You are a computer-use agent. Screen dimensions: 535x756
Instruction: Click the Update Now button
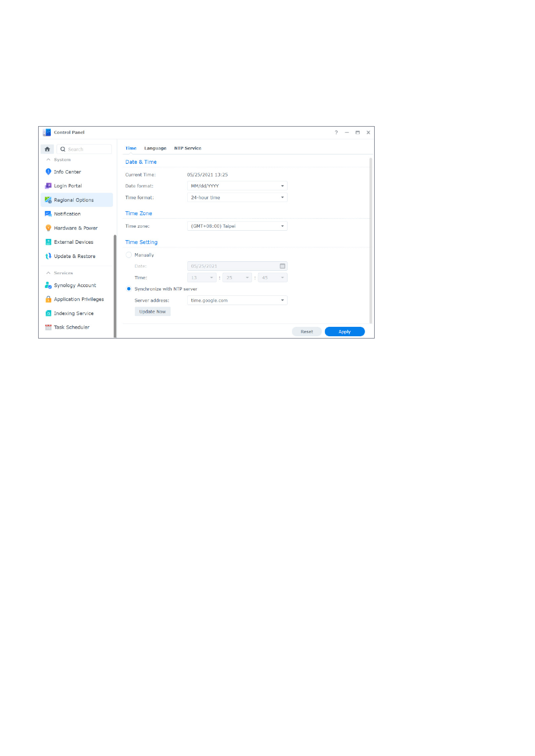tap(152, 312)
